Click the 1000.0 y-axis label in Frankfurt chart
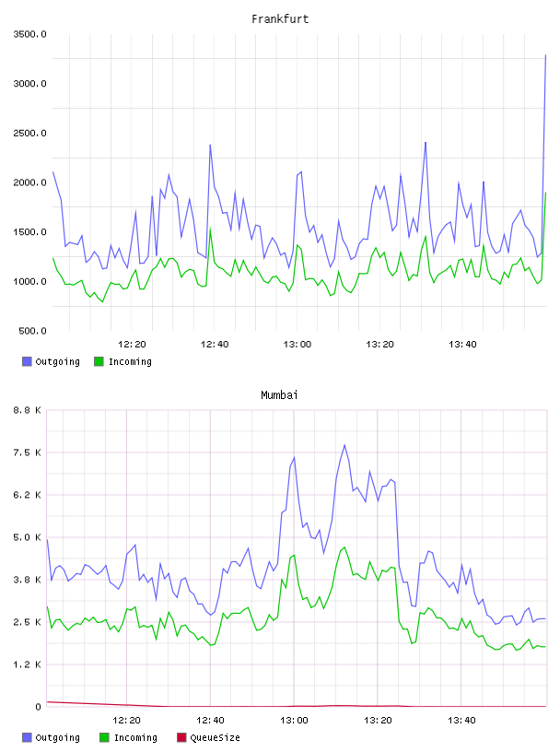Screen dimensions: 560x752 click(x=29, y=281)
